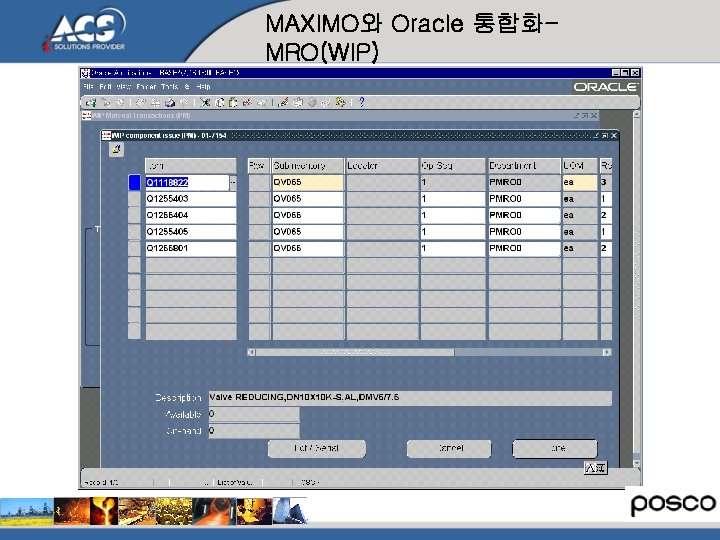The height and width of the screenshot is (540, 720).
Task: Click the Translations globe toolbar icon
Action: point(312,102)
